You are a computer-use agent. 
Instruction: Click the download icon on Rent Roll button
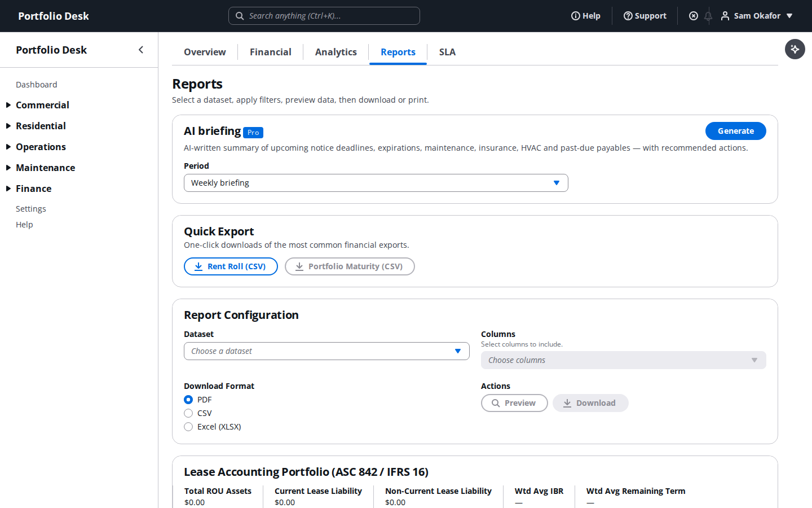198,266
